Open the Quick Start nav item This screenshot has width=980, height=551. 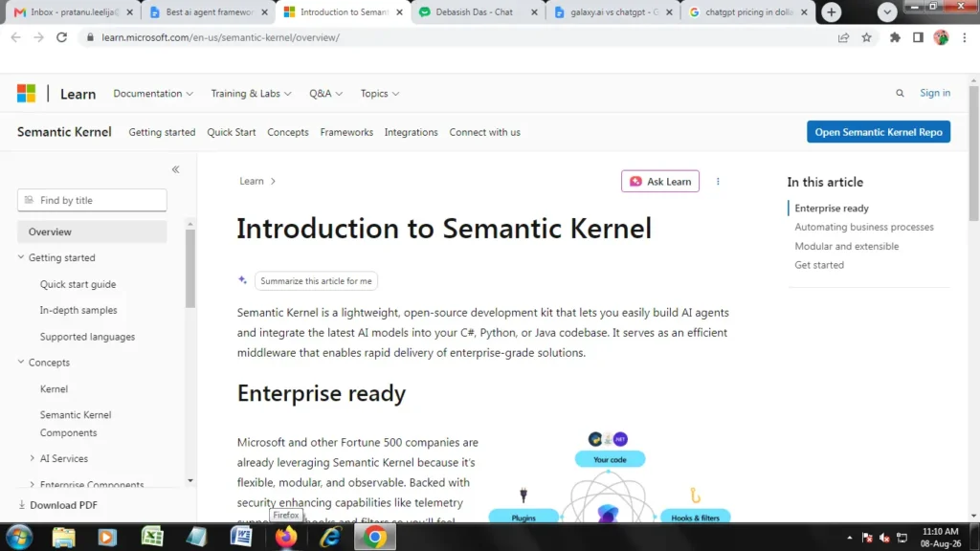coord(232,132)
